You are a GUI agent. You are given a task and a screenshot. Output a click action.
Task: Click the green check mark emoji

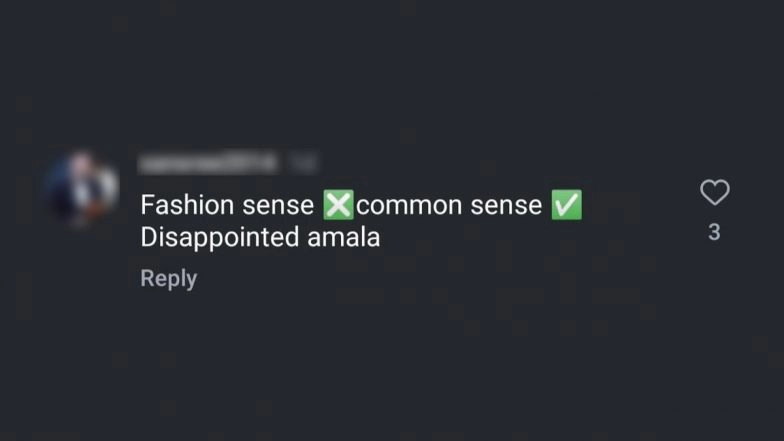coord(567,206)
